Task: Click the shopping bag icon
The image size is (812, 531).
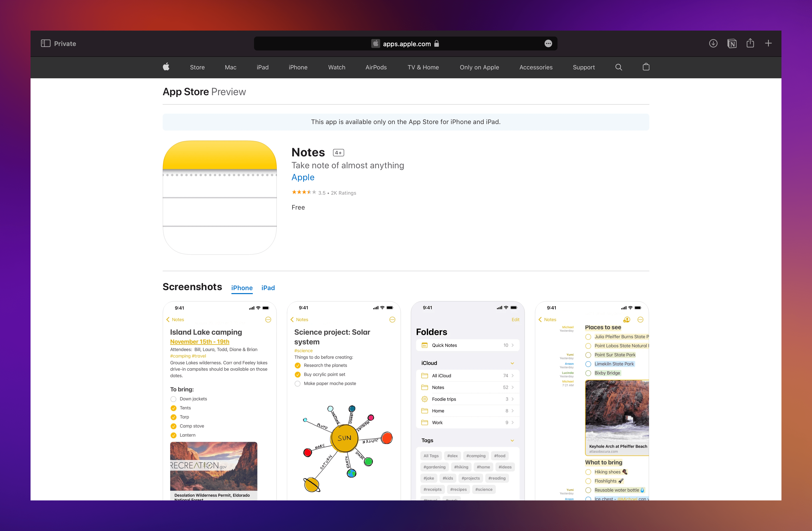Action: (x=646, y=67)
